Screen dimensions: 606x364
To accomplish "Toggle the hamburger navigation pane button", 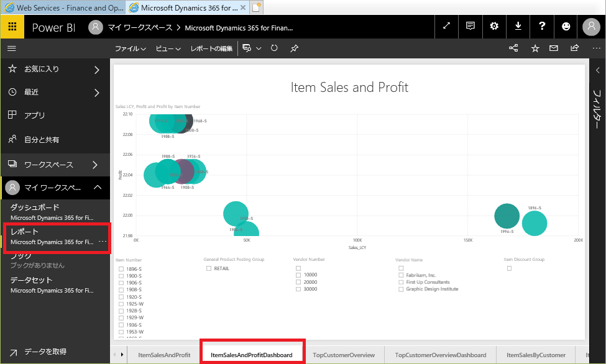I will (12, 48).
